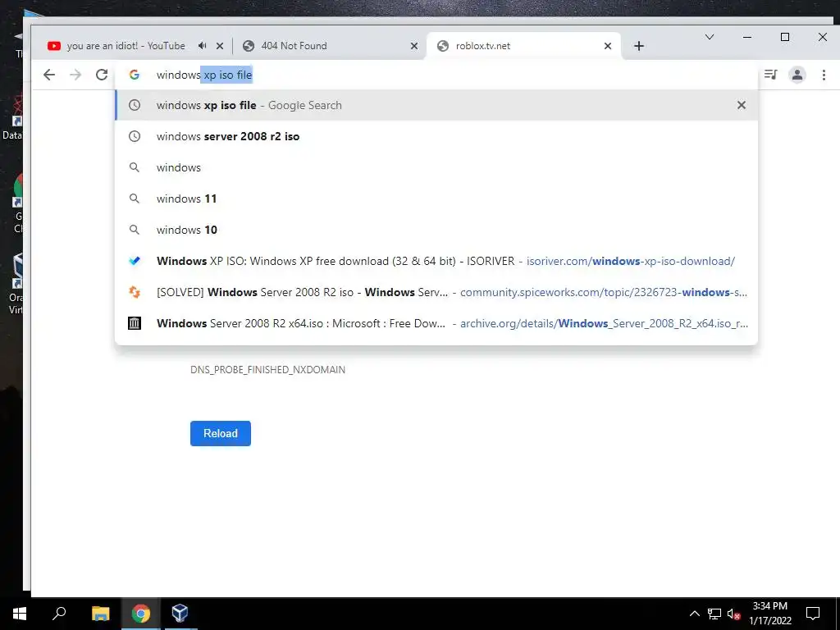Open network status tray icon
Image resolution: width=840 pixels, height=630 pixels.
tap(714, 614)
